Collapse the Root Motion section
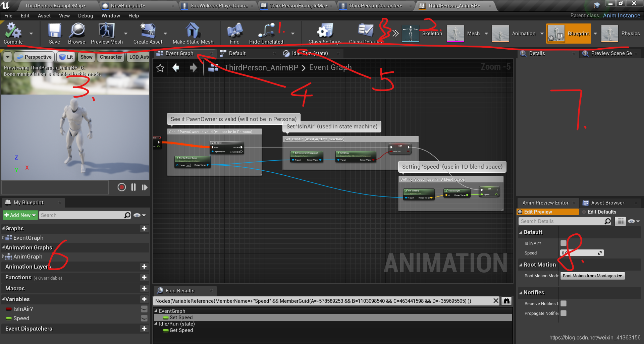Viewport: 644px width, 344px height. coord(521,265)
